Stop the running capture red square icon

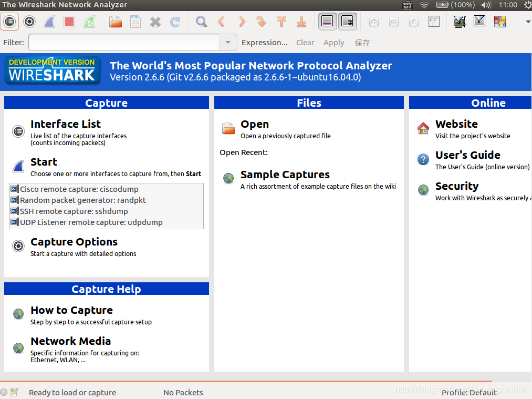tap(69, 22)
